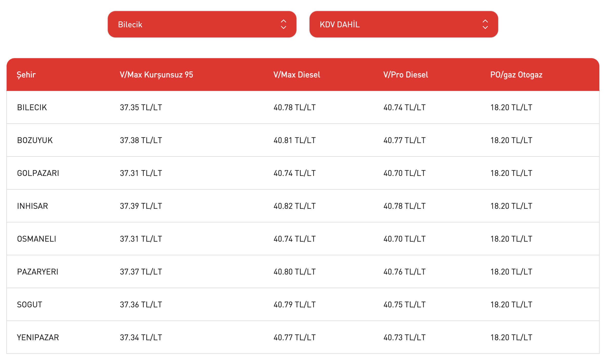Click SOGUT's 40.79 V/Max Diesel price

tap(295, 305)
